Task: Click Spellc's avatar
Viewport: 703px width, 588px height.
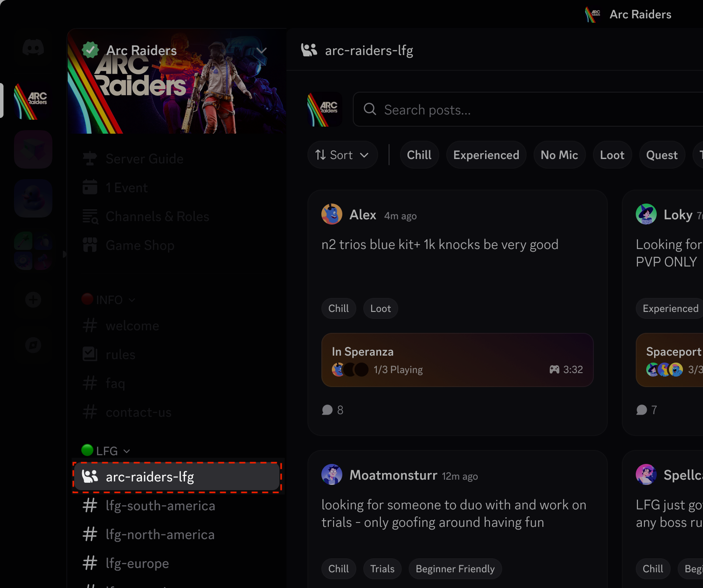Action: (646, 474)
